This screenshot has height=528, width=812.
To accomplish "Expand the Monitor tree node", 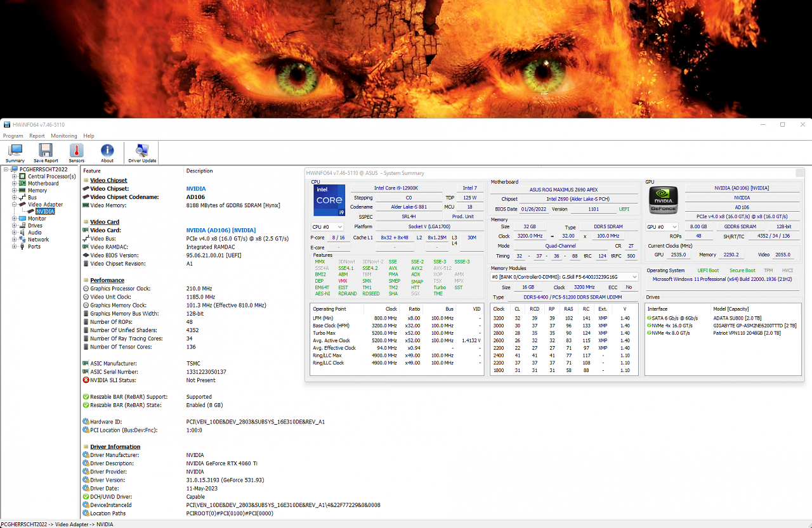I will (15, 219).
